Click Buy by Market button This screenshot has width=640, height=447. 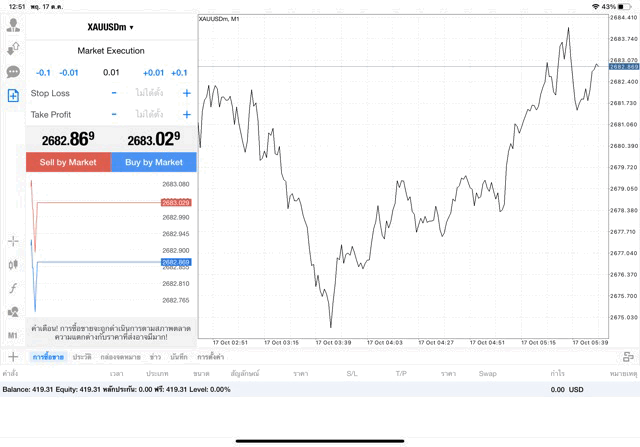click(154, 162)
